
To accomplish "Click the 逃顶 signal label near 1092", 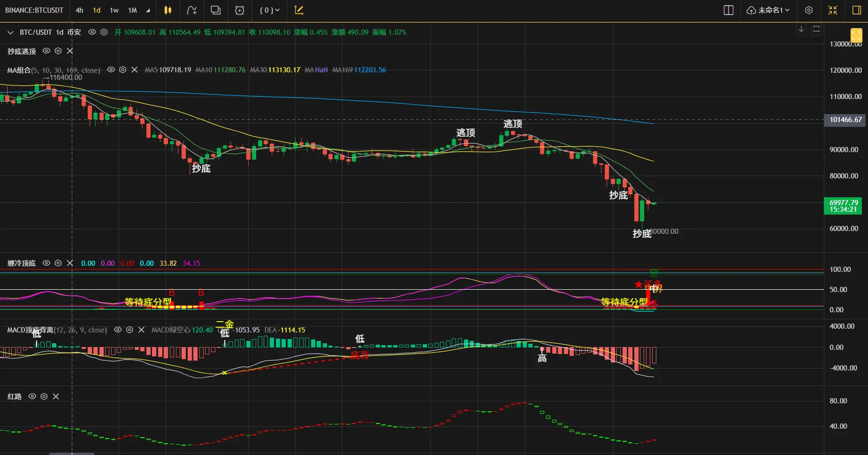I will 513,123.
